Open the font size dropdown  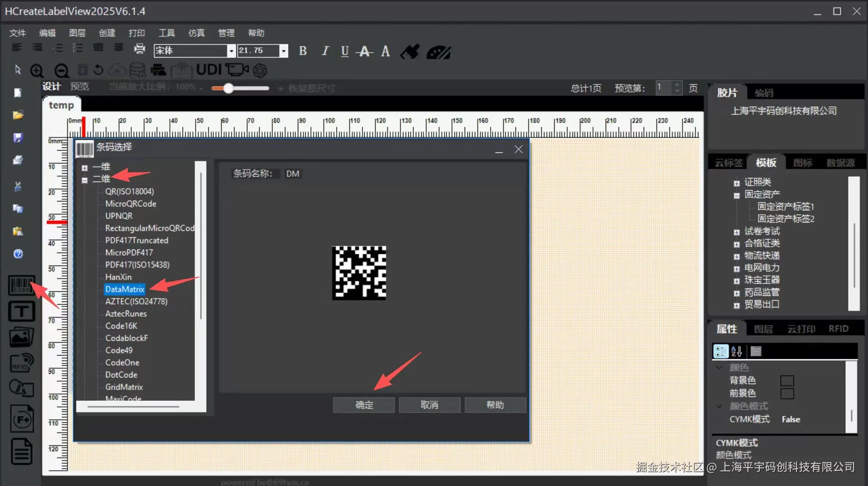(283, 51)
